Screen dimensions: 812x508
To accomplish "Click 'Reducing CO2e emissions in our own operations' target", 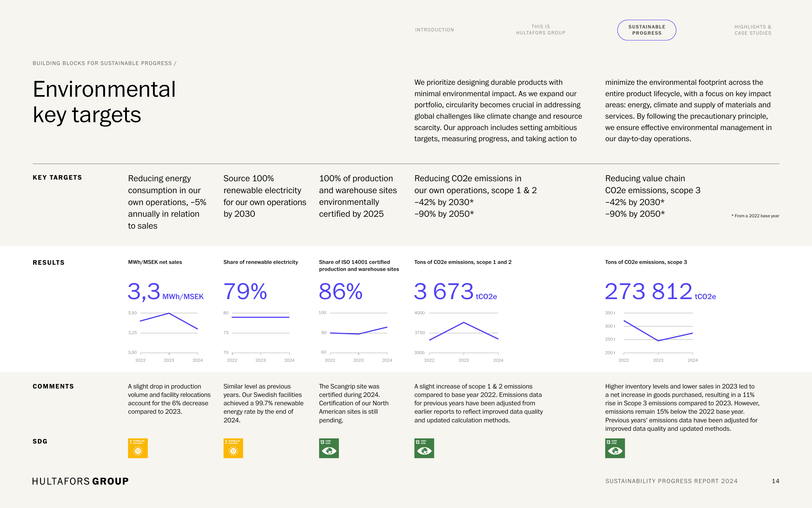I will (476, 196).
